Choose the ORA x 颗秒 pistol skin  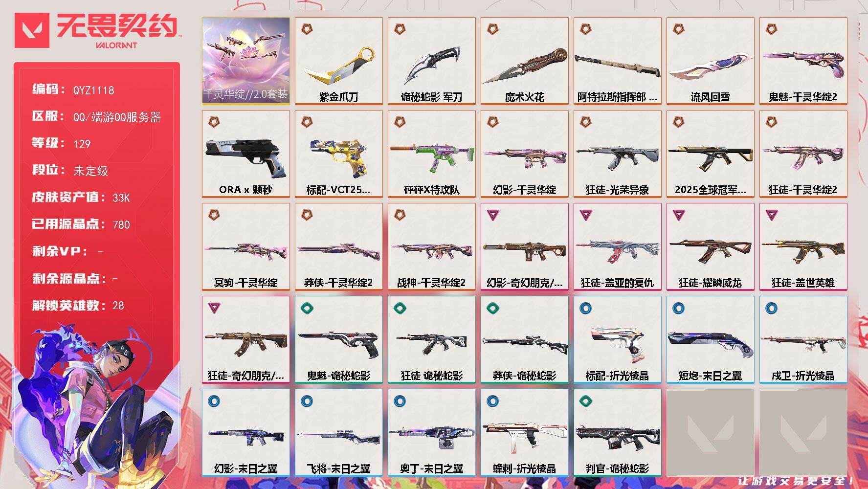[245, 154]
